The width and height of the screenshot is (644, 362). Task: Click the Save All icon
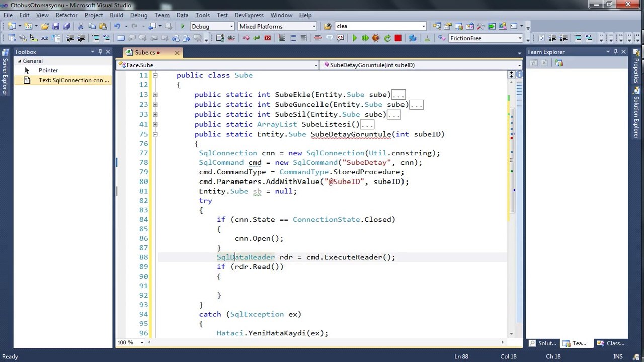coord(66,26)
